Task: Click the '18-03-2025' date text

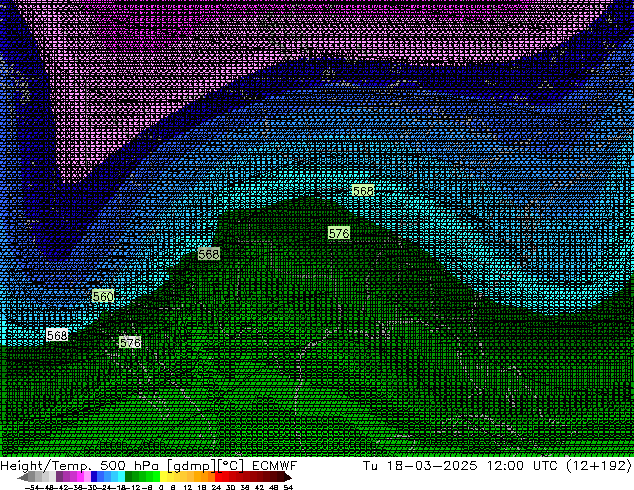Action: pos(432,465)
